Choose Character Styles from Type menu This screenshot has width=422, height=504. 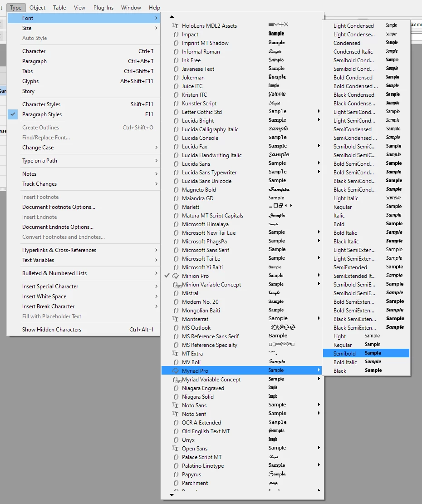coord(83,104)
